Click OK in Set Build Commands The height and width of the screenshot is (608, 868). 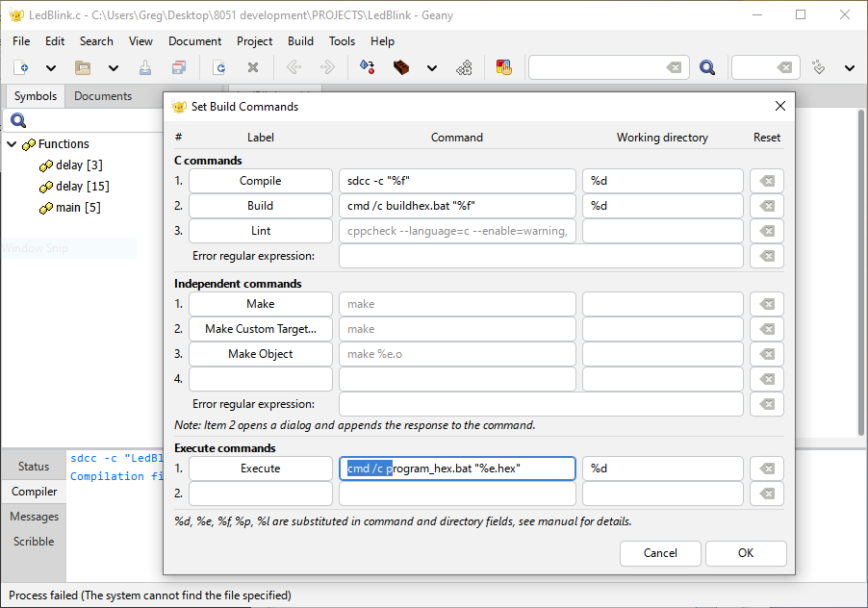point(746,553)
